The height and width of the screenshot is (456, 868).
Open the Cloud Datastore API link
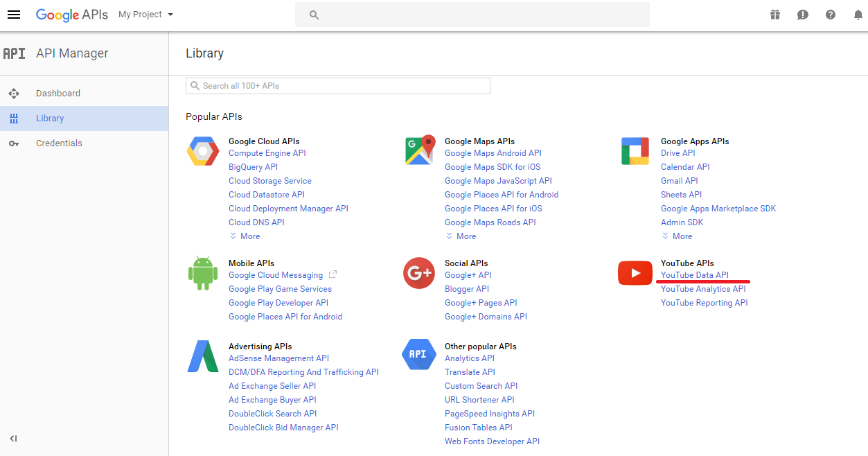coord(267,195)
